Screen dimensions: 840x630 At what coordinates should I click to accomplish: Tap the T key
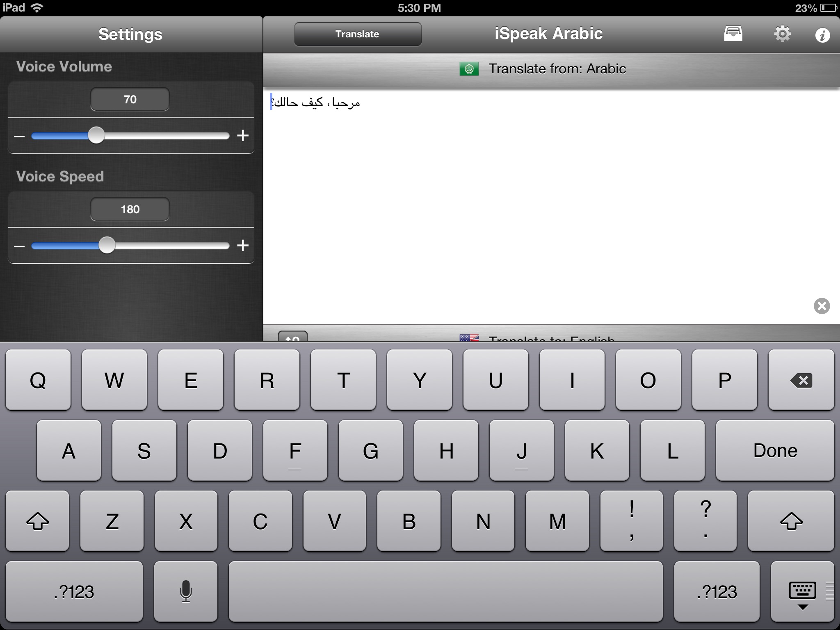[x=343, y=380]
